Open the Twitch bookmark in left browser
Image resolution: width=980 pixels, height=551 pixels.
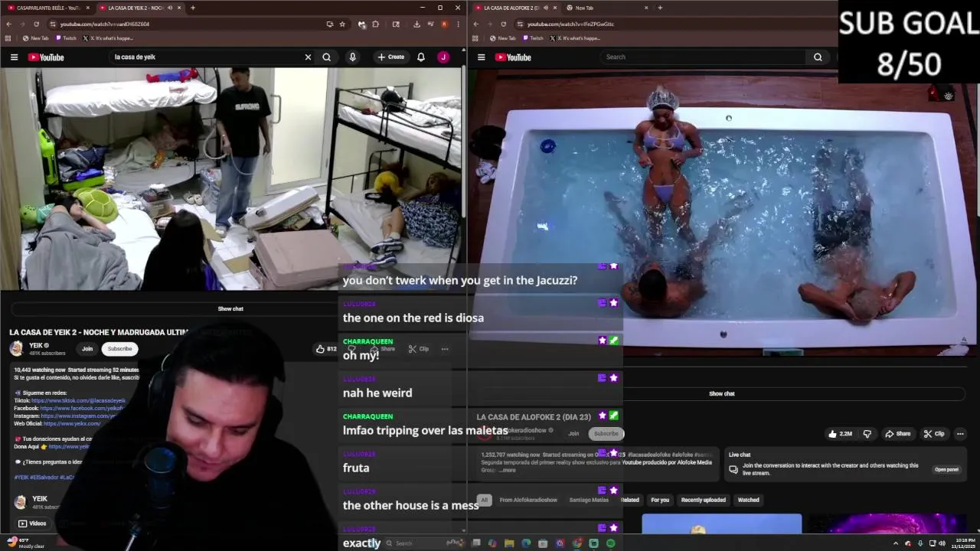[66, 38]
